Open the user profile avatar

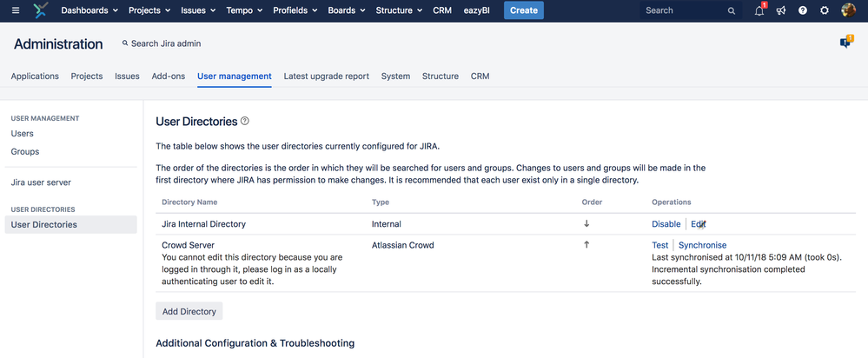click(x=848, y=10)
